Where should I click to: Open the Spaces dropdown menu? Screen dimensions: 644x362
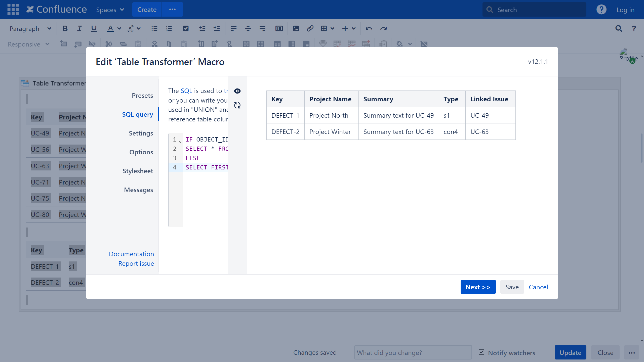110,10
